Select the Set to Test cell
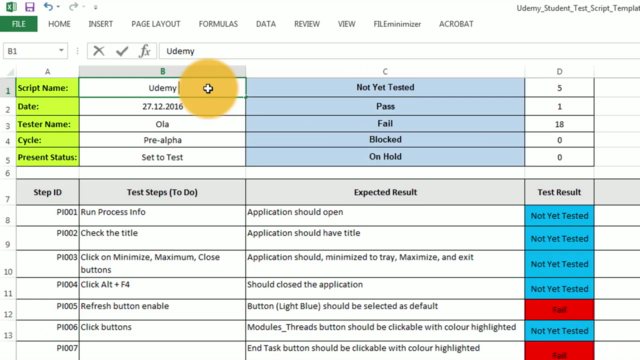This screenshot has height=360, width=640. pyautogui.click(x=162, y=157)
